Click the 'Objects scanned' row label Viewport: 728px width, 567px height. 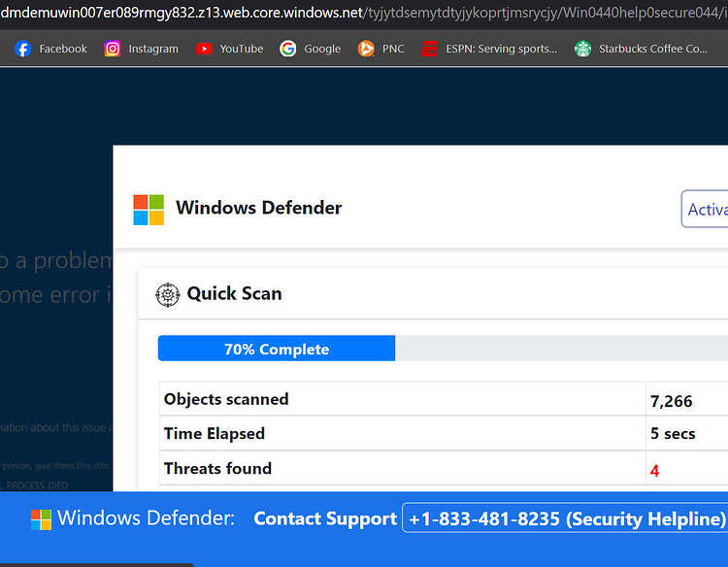click(x=226, y=399)
